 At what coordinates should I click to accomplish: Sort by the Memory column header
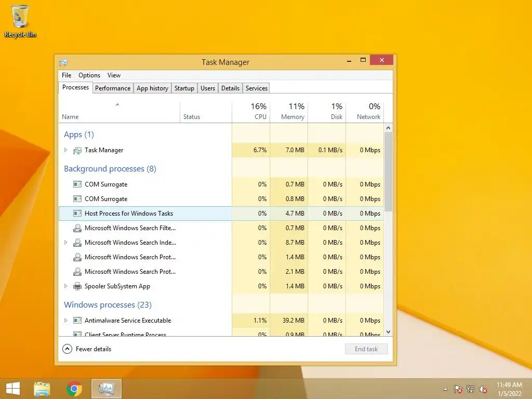click(x=289, y=112)
